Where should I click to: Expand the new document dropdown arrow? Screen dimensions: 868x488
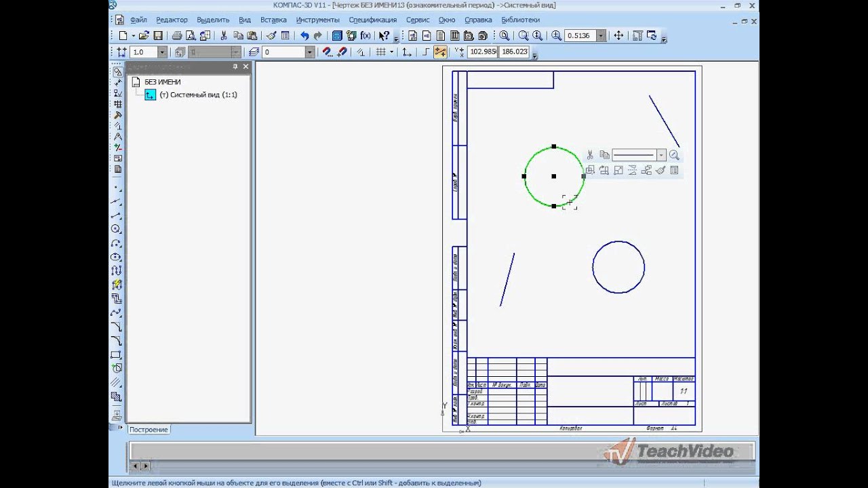(133, 36)
